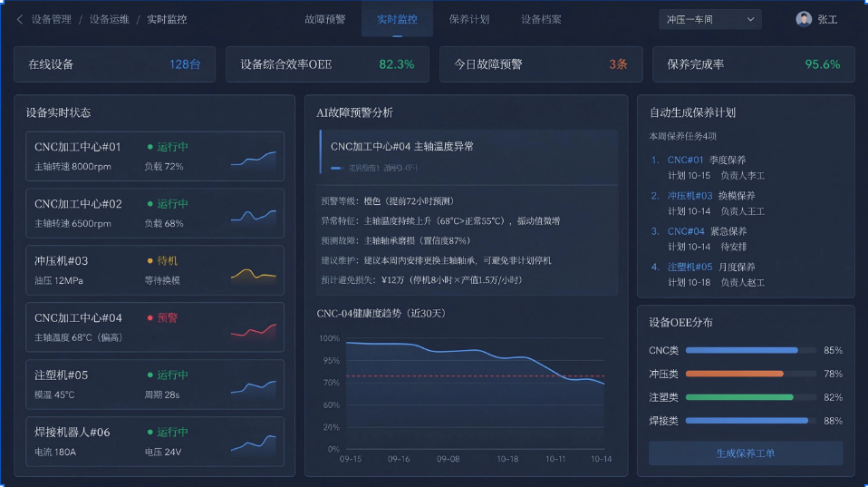This screenshot has height=487, width=868.
Task: Click 建议维护 recommendation text line
Action: pos(436,260)
